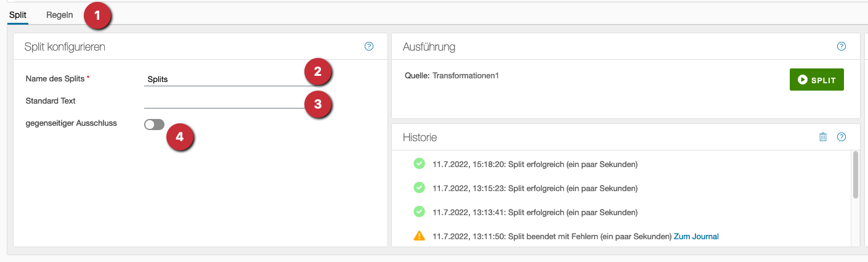Click the Historie list scrollbar

click(x=855, y=175)
